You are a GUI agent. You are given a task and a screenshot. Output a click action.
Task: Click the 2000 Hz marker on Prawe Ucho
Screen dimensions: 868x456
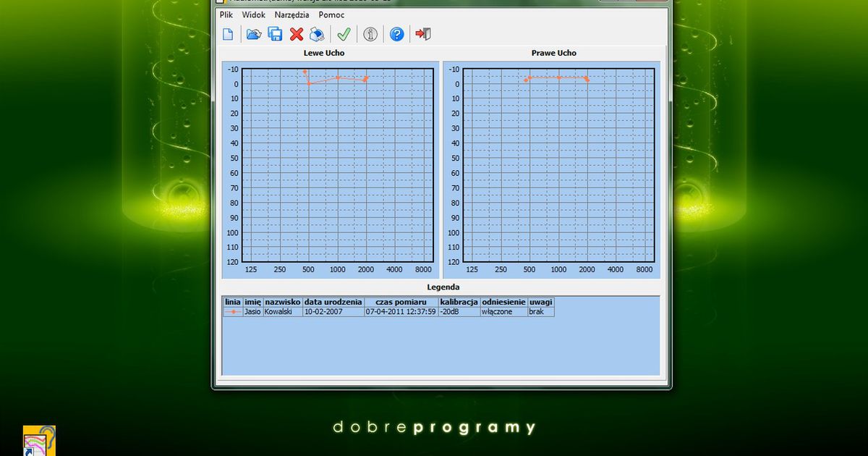click(x=587, y=79)
